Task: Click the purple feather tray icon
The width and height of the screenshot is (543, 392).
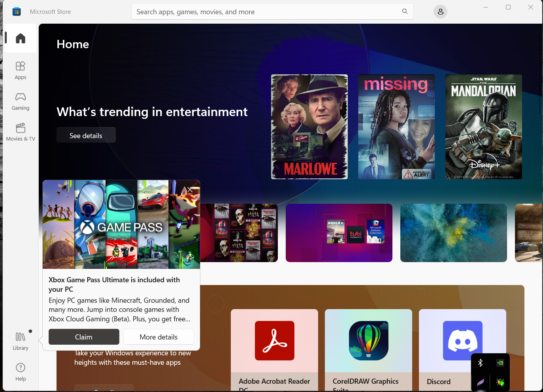Action: tap(481, 382)
